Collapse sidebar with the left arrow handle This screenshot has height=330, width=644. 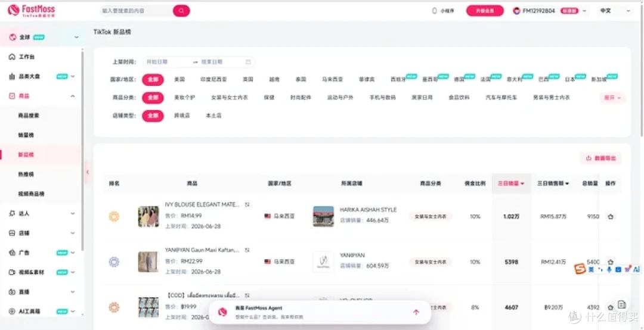87,172
